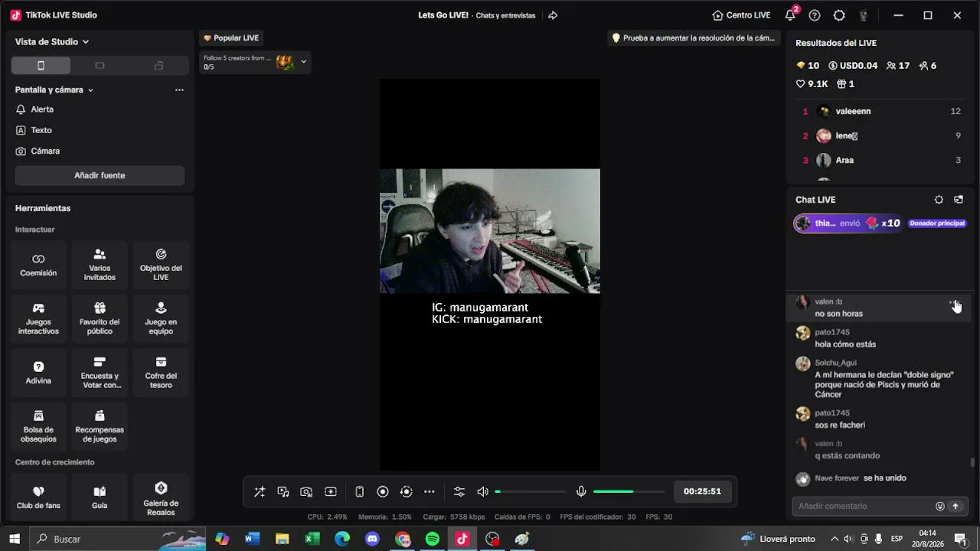The image size is (980, 551).
Task: Open the AI camera tool
Action: coord(306,492)
